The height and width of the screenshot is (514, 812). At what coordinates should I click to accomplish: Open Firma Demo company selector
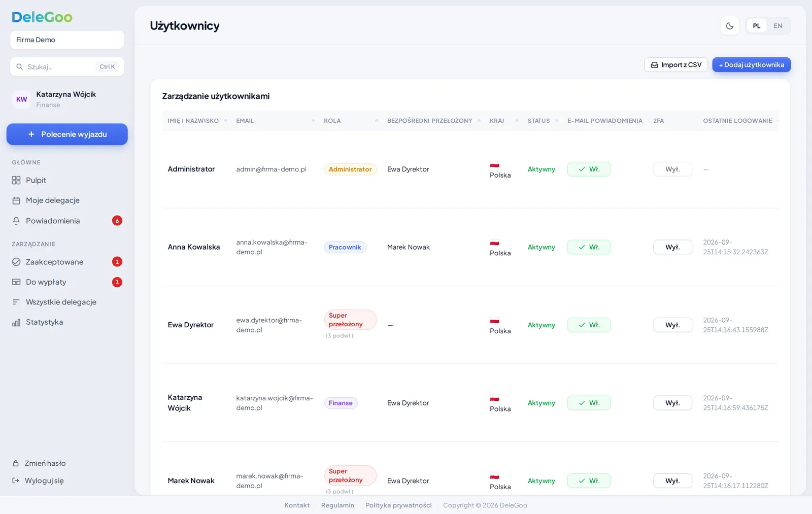coord(67,40)
